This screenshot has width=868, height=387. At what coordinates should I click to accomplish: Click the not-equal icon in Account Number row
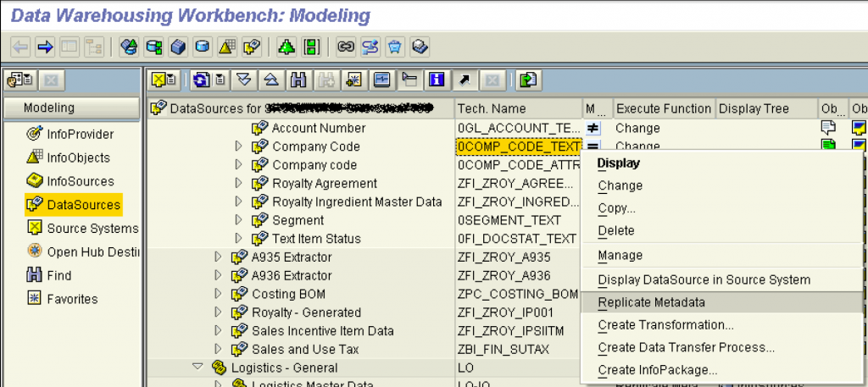(x=593, y=128)
